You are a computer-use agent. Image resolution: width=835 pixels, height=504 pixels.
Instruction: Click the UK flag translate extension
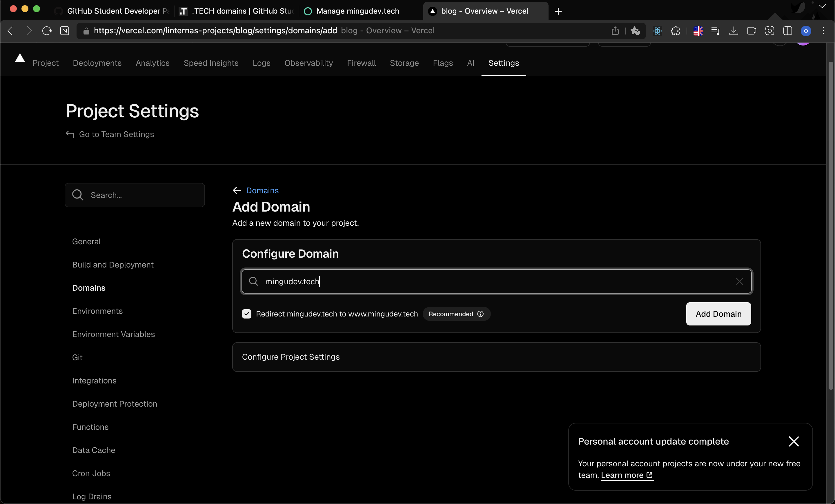(x=698, y=31)
